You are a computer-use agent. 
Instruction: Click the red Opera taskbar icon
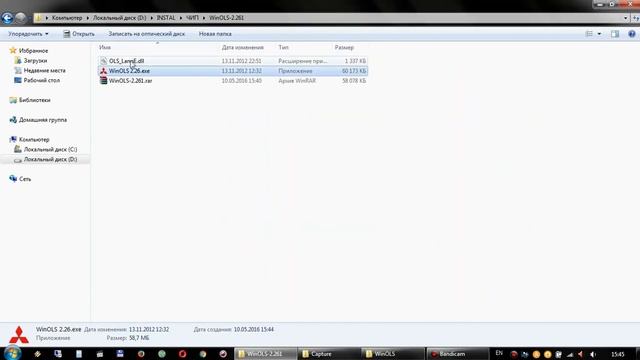pyautogui.click(x=182, y=354)
